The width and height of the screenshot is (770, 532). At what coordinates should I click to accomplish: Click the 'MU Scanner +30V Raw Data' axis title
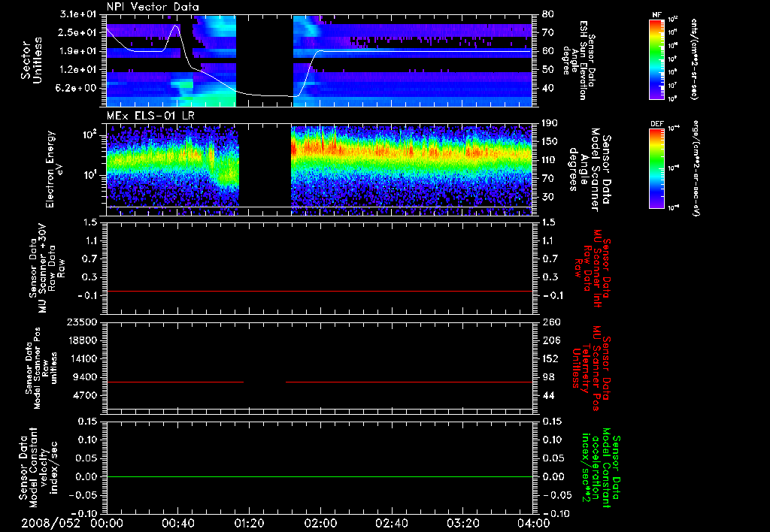(47, 269)
